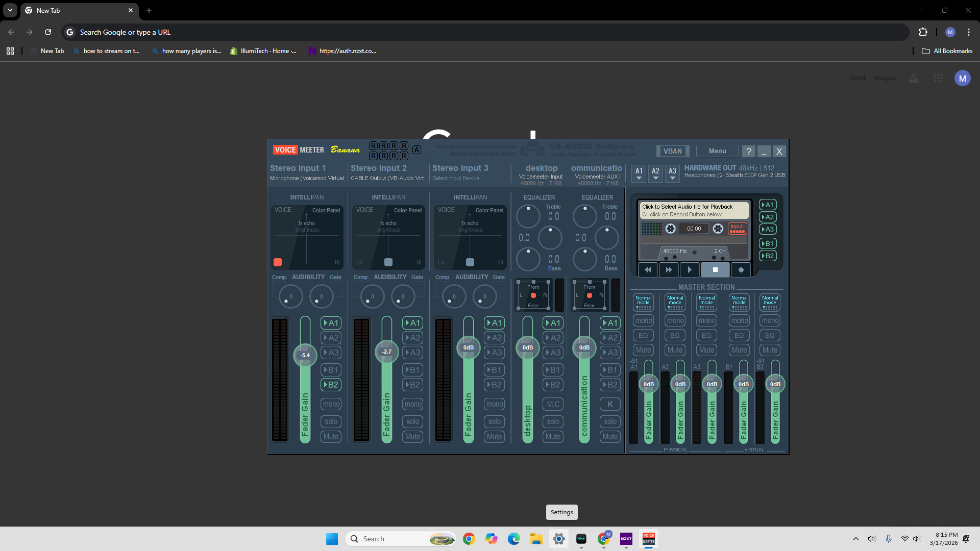980x551 pixels.
Task: Open the A3 hardware out dropdown
Action: coord(673,173)
